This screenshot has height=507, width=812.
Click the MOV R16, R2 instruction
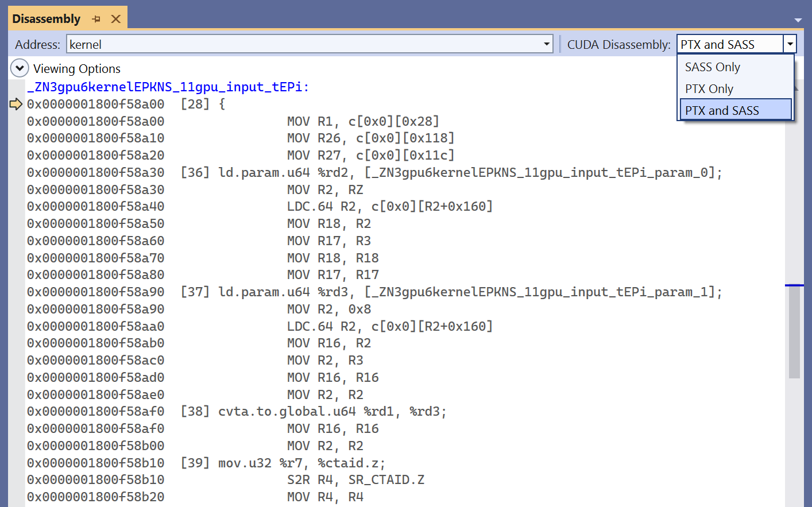click(x=329, y=343)
